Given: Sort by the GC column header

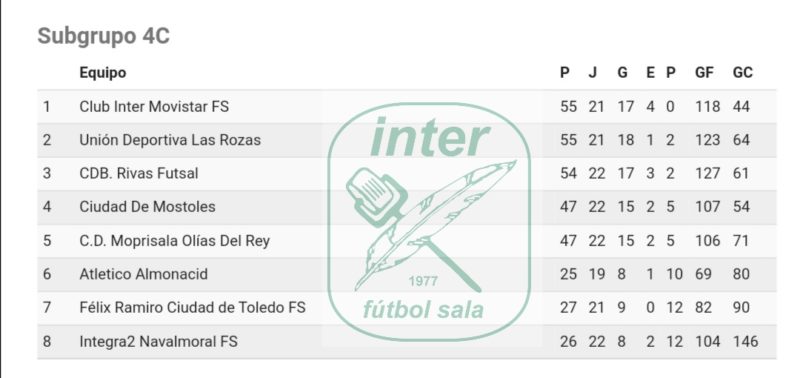Looking at the screenshot, I should click(x=742, y=72).
